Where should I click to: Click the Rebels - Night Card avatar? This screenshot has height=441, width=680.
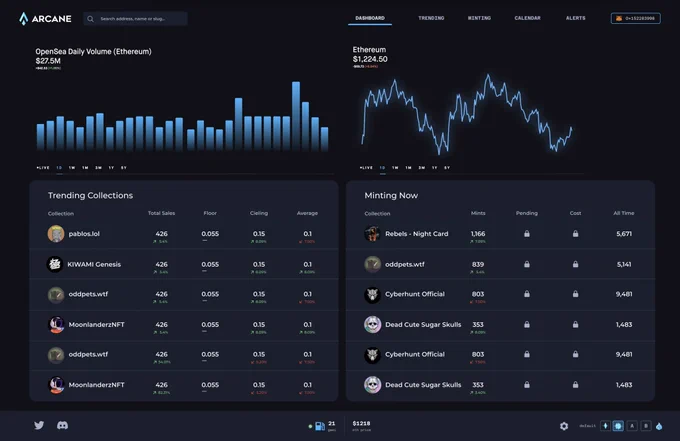click(373, 234)
